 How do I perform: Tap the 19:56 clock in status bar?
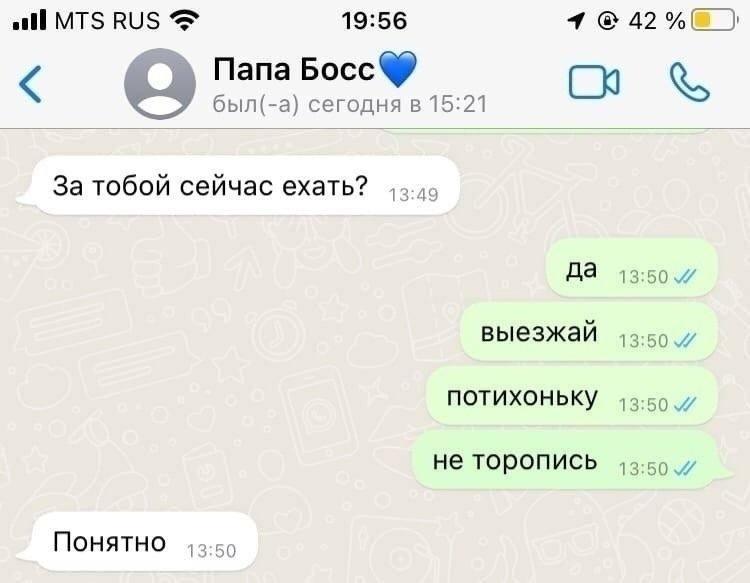coord(374,21)
